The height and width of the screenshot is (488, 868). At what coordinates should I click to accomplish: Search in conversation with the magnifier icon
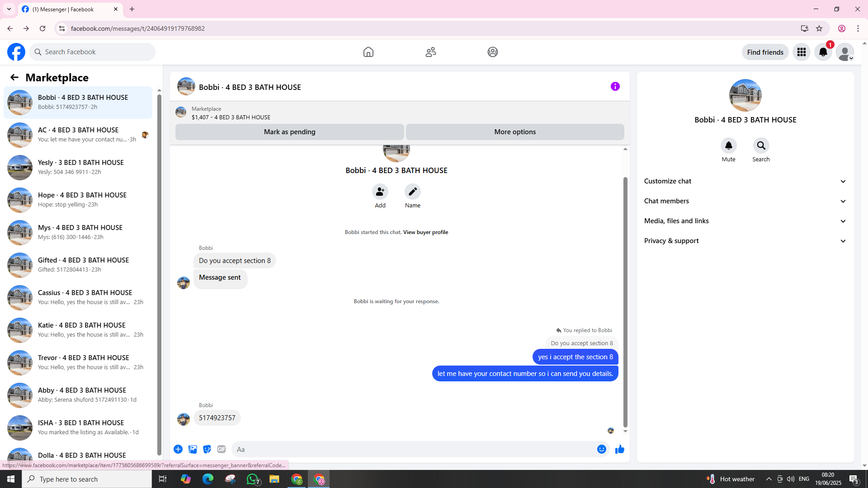coord(761,145)
